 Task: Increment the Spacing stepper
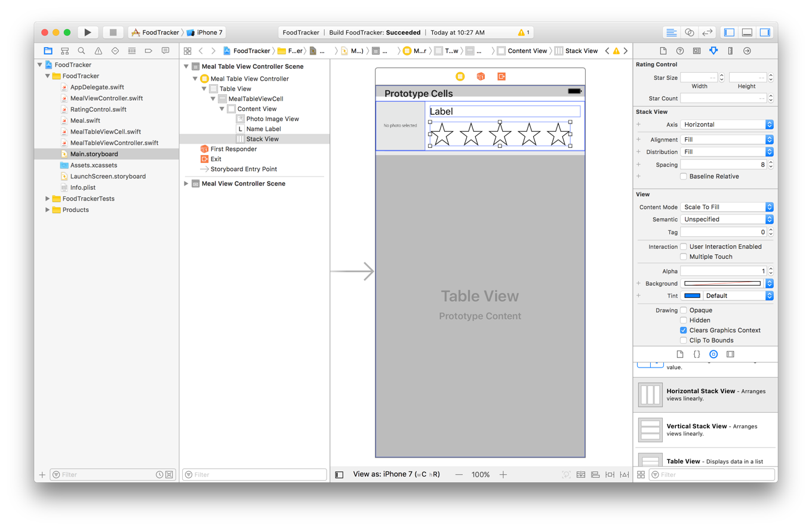(x=771, y=162)
